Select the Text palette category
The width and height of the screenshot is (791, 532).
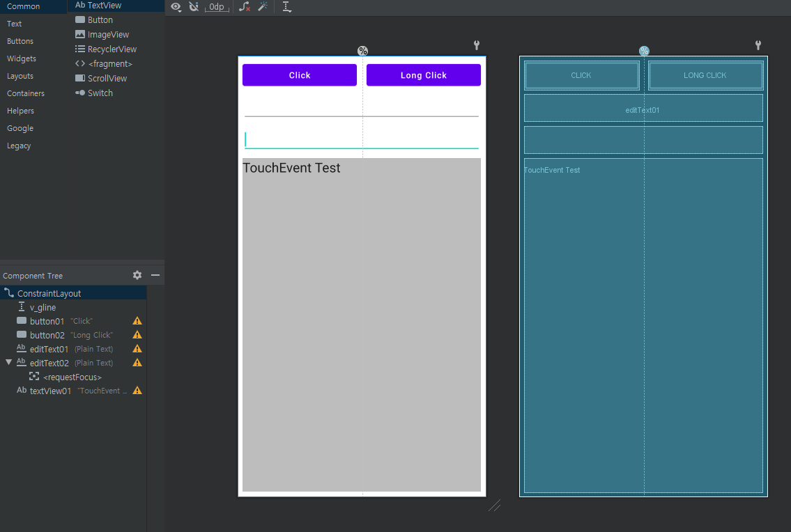33,24
